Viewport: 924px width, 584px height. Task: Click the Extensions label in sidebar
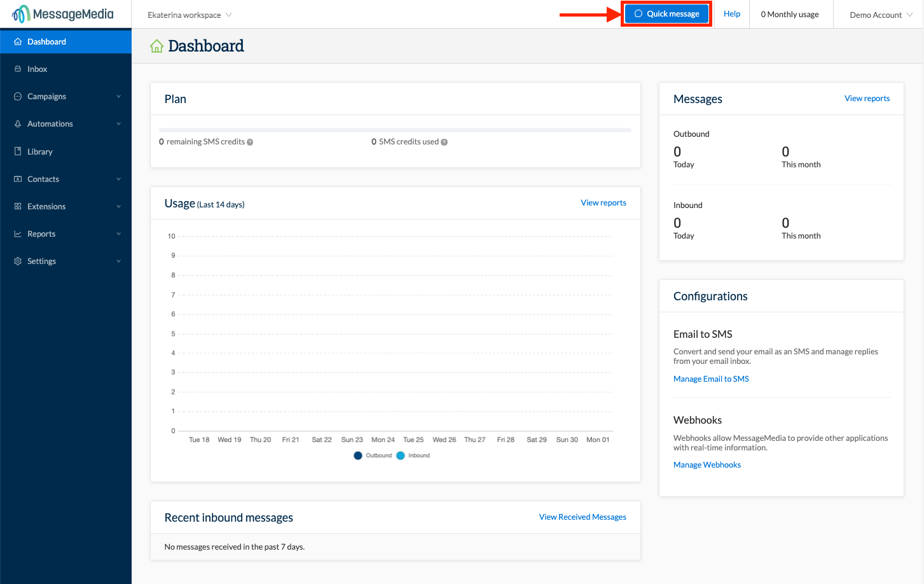46,207
